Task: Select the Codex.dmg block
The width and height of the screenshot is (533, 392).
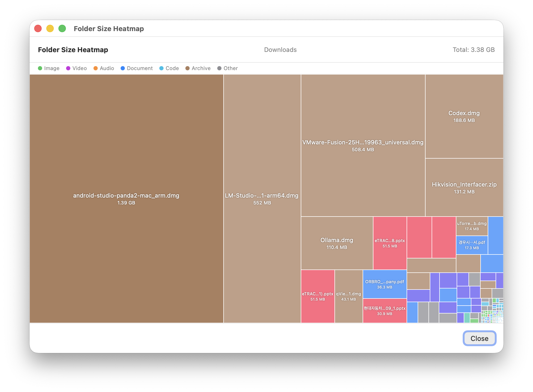Action: (464, 116)
